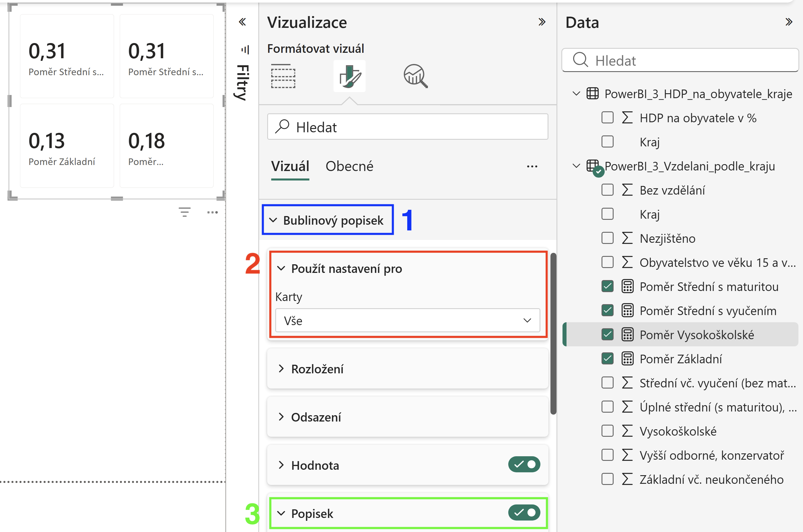The height and width of the screenshot is (532, 803).
Task: Collapse Vizualizace pane with double arrow
Action: (542, 22)
